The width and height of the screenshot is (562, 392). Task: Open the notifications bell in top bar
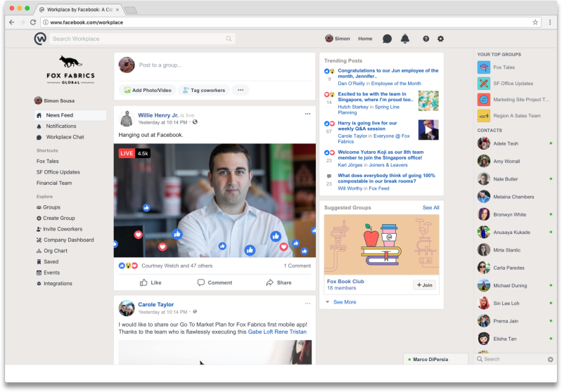(405, 39)
